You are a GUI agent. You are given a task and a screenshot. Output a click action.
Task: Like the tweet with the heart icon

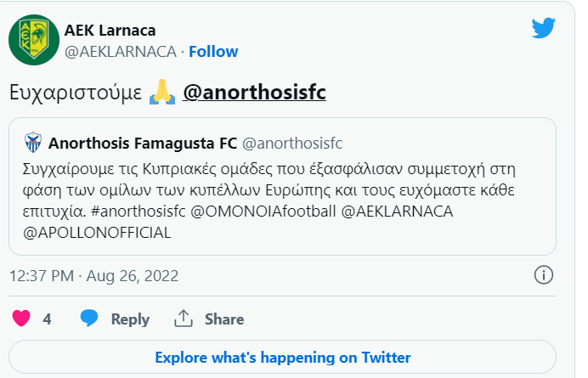click(21, 319)
